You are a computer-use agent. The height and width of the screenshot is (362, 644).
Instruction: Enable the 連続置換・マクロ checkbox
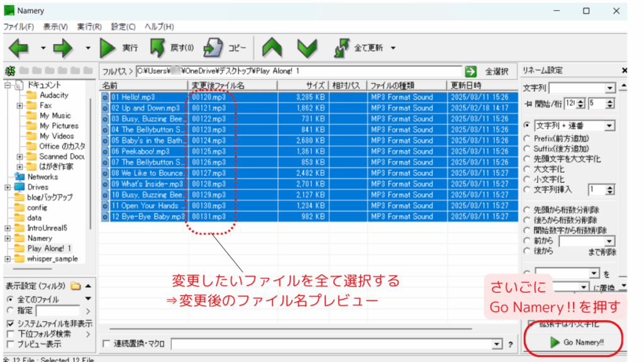coord(106,344)
